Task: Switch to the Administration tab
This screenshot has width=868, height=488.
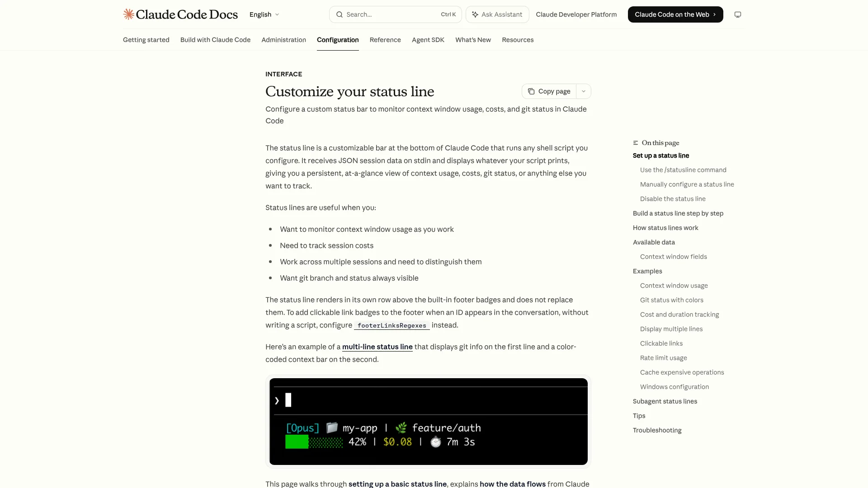Action: 283,40
